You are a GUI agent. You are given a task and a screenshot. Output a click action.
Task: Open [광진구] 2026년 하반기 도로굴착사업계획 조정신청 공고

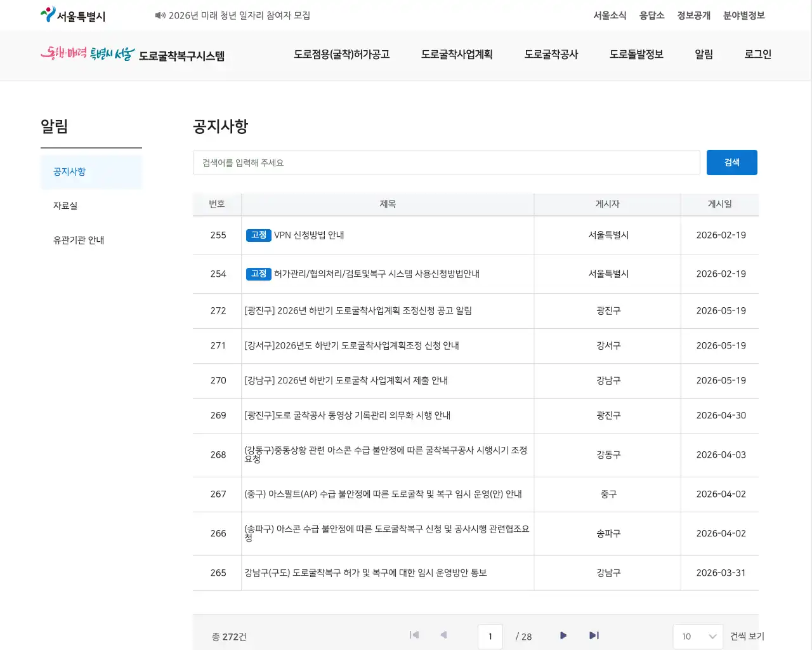[358, 310]
